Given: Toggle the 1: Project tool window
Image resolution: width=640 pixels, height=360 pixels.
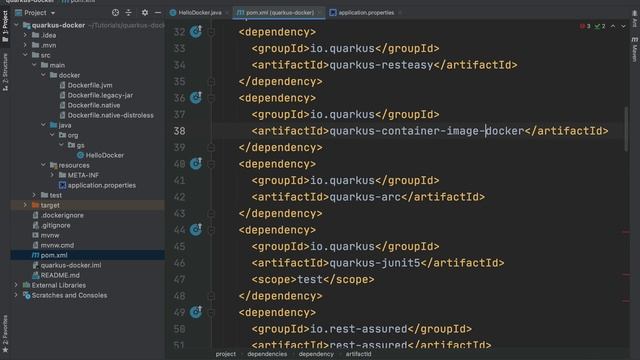Looking at the screenshot, I should pyautogui.click(x=5, y=27).
